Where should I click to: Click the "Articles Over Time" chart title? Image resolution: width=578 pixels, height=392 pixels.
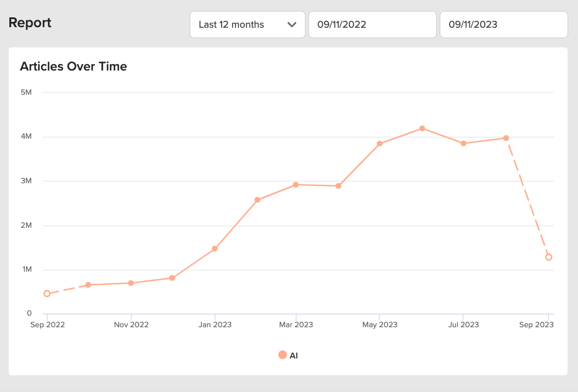(x=73, y=66)
